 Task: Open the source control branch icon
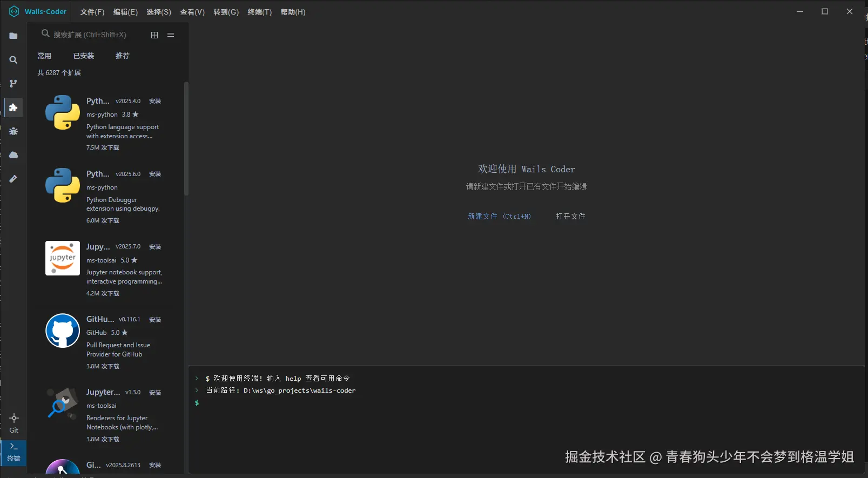(14, 84)
